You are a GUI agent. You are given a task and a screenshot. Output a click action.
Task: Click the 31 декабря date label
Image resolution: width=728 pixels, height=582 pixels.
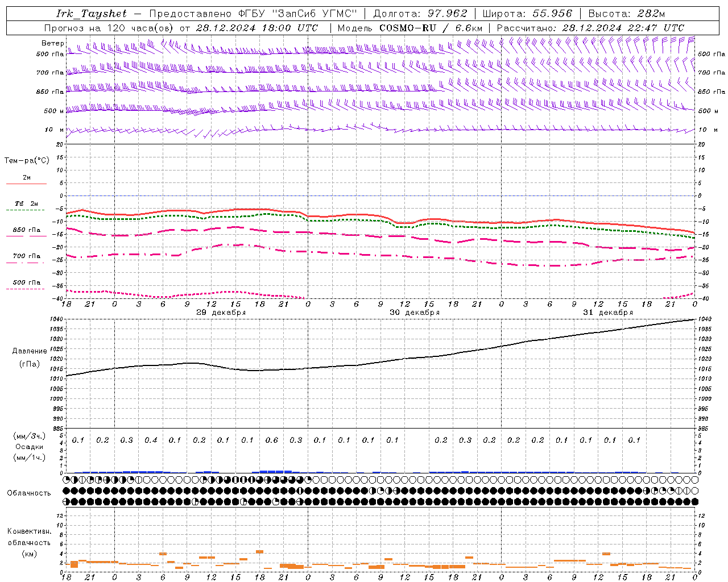coord(608,313)
